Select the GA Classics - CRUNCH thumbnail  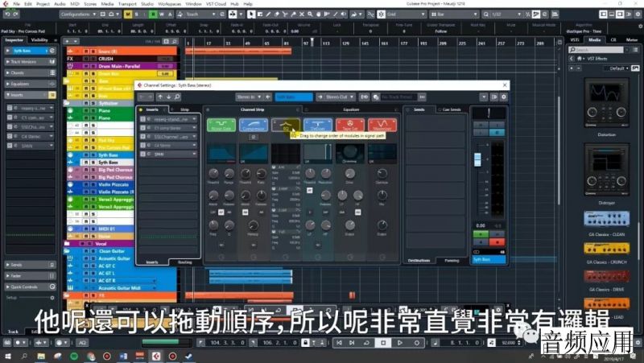pyautogui.click(x=607, y=249)
